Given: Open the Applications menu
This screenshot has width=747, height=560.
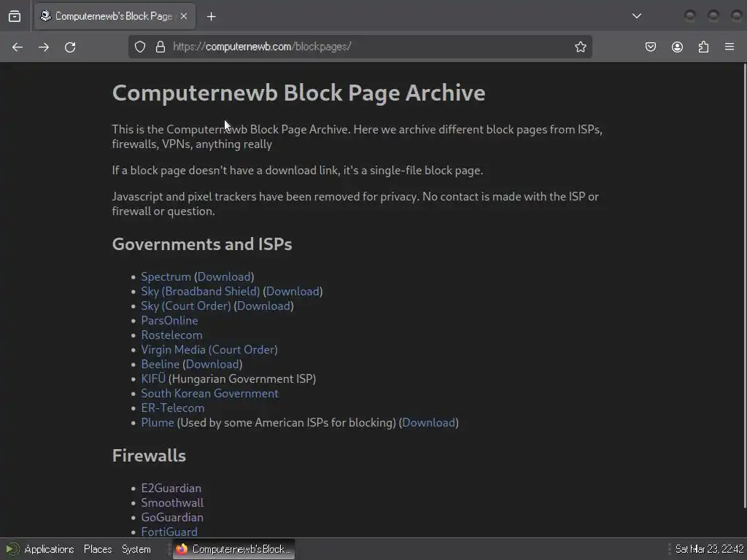Looking at the screenshot, I should pyautogui.click(x=49, y=549).
